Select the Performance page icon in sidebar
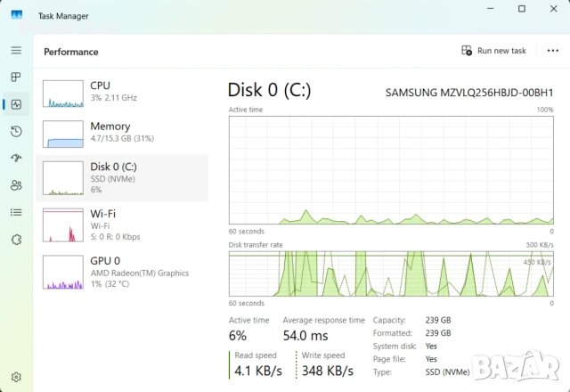 (x=16, y=104)
